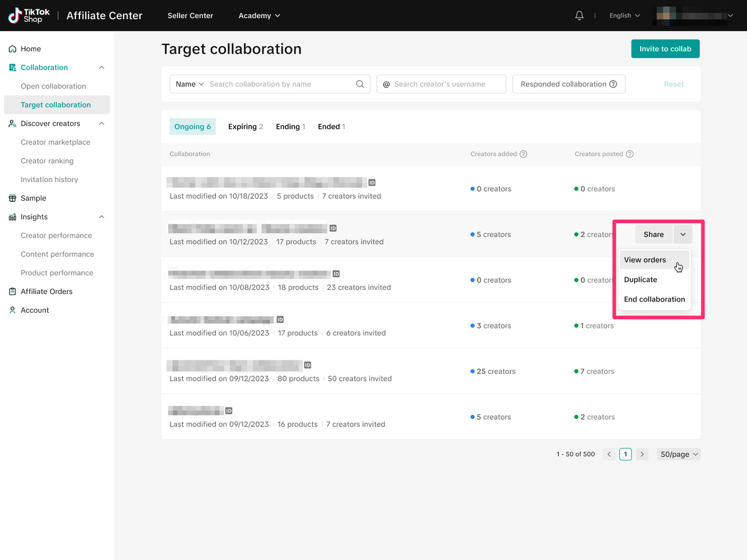Click the Invite to collab button

[665, 49]
